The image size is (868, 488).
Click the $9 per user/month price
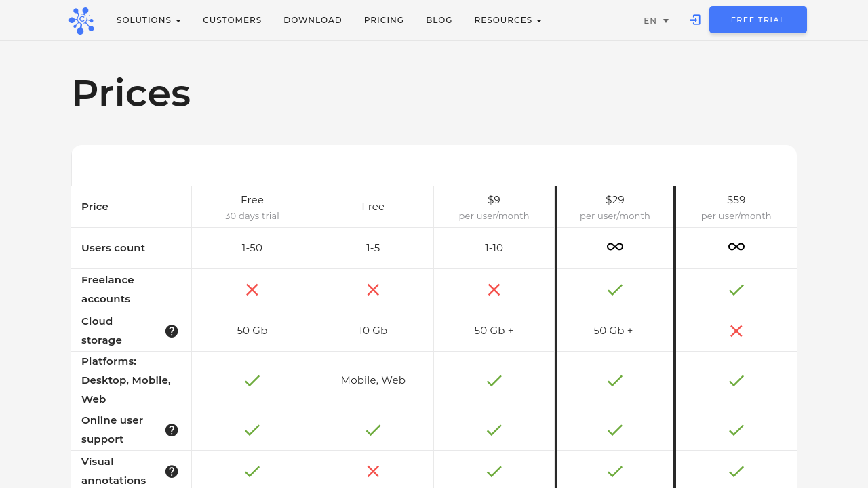(x=494, y=207)
